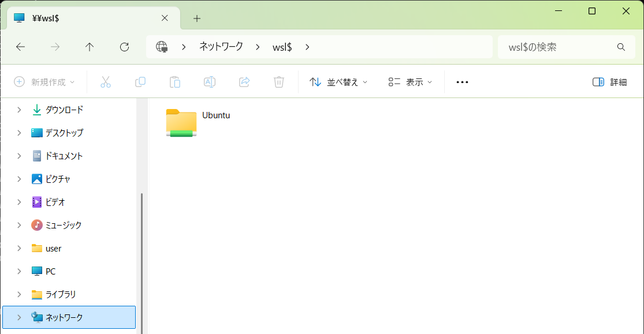Expand the PC tree node
The image size is (644, 334).
click(x=19, y=271)
